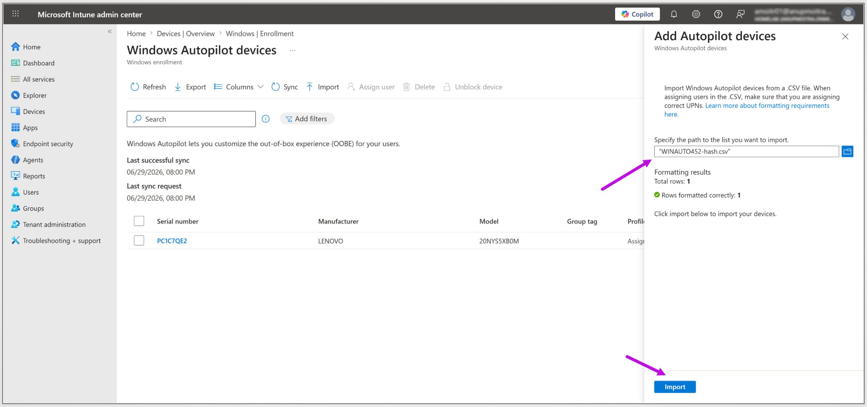Click the Tenant administration icon

(15, 224)
